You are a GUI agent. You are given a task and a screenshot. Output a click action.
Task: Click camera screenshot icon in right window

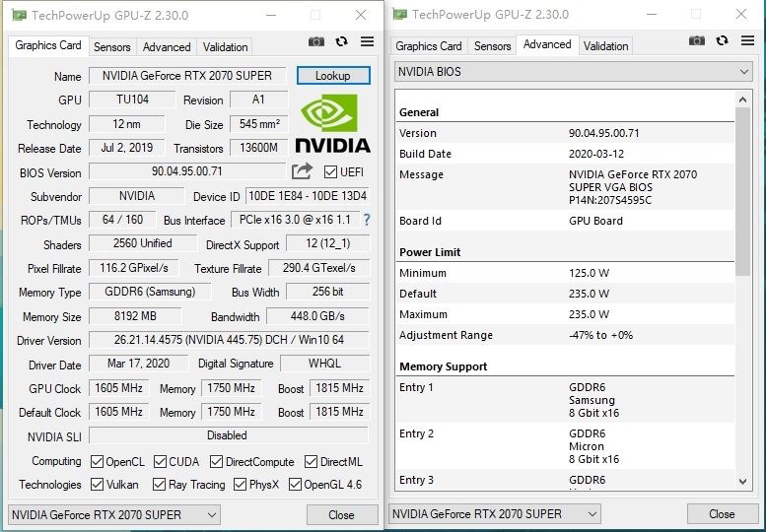(x=697, y=40)
